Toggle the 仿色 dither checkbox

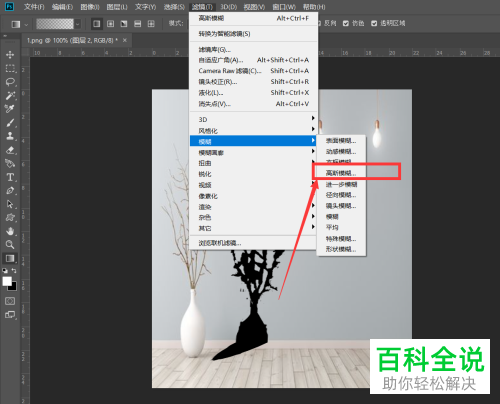tap(346, 23)
